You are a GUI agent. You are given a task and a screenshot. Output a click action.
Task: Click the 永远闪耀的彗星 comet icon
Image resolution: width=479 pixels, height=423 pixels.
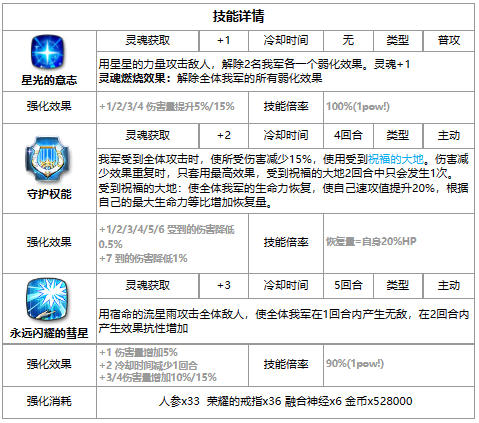click(49, 299)
